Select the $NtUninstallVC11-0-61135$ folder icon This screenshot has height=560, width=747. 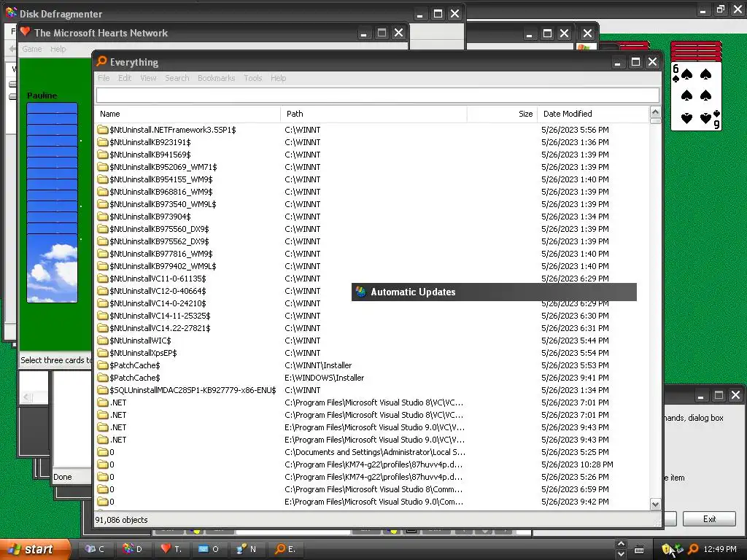point(102,278)
